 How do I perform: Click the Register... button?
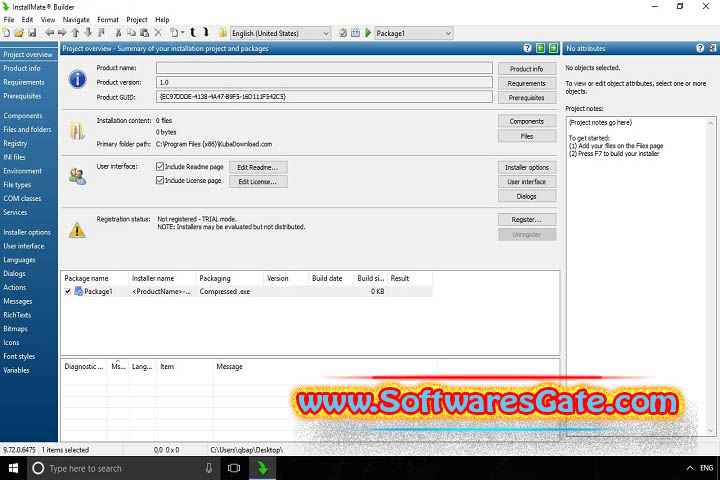coord(527,220)
